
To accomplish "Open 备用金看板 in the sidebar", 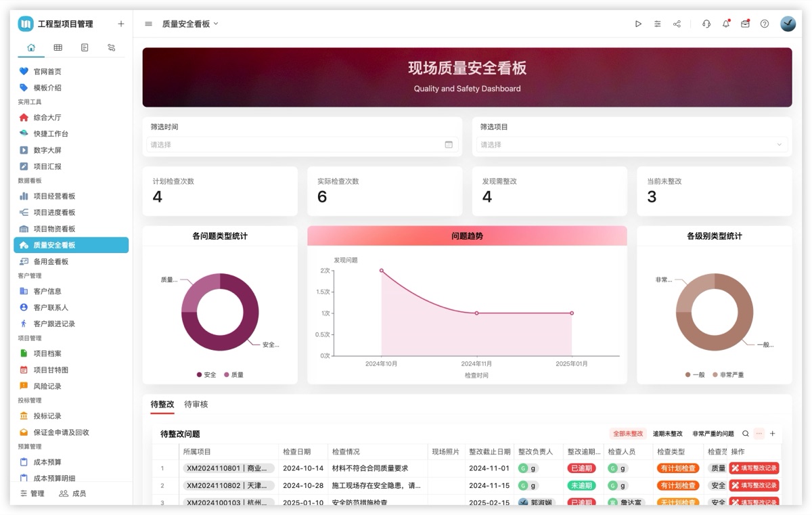I will pos(71,261).
